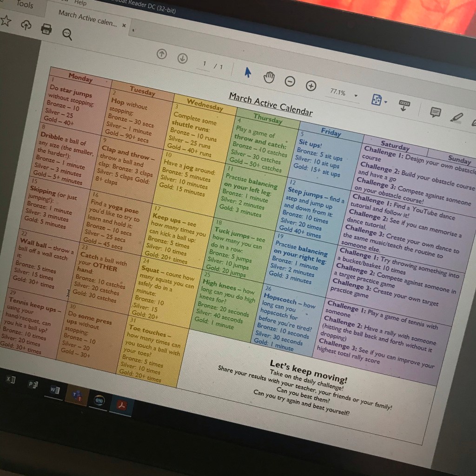Screen dimensions: 476x476
Task: Open the Help menu
Action: click(x=80, y=3)
